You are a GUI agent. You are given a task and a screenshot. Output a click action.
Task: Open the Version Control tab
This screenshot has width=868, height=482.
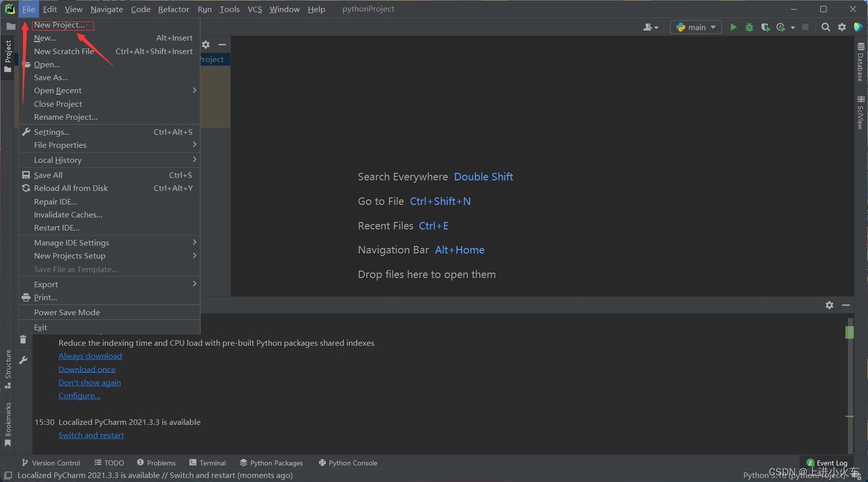(51, 463)
